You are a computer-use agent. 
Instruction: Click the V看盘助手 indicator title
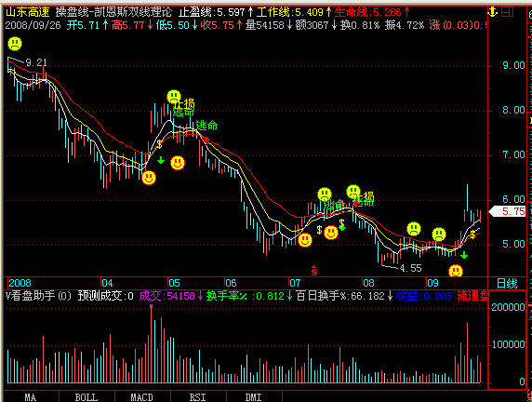click(37, 296)
